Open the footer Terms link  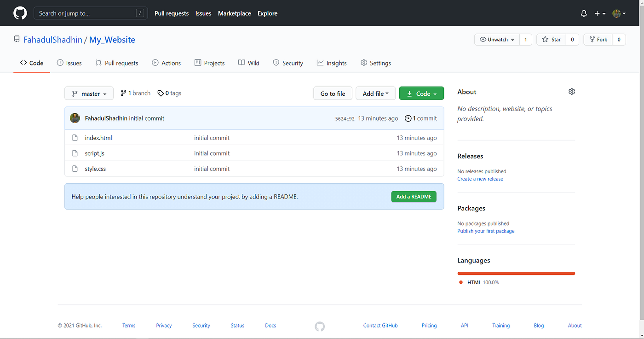[129, 325]
